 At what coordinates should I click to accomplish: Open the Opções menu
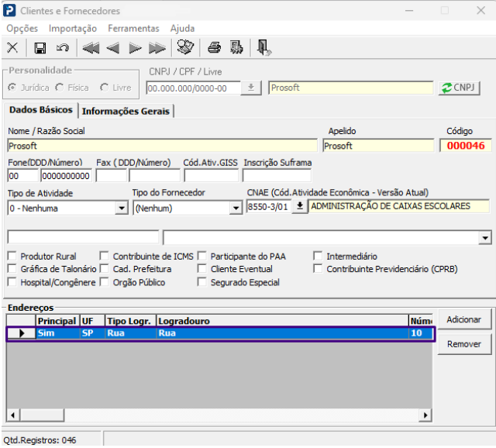coord(22,28)
